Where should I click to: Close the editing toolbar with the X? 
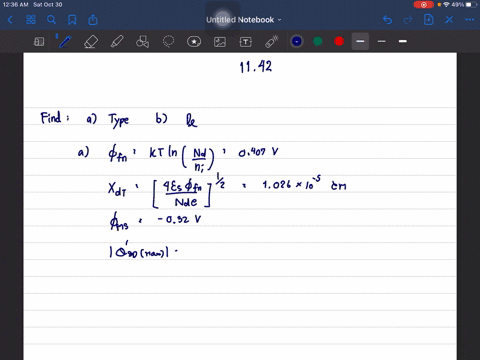click(449, 20)
